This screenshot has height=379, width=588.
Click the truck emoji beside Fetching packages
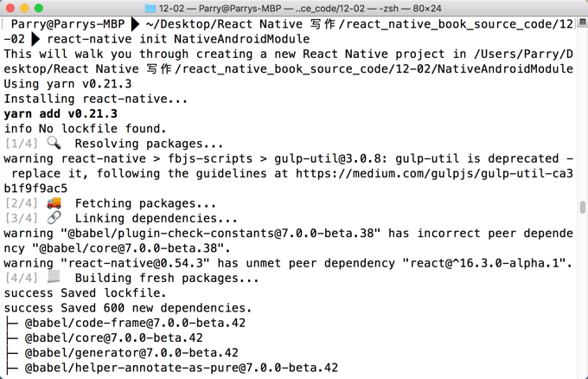pos(54,203)
